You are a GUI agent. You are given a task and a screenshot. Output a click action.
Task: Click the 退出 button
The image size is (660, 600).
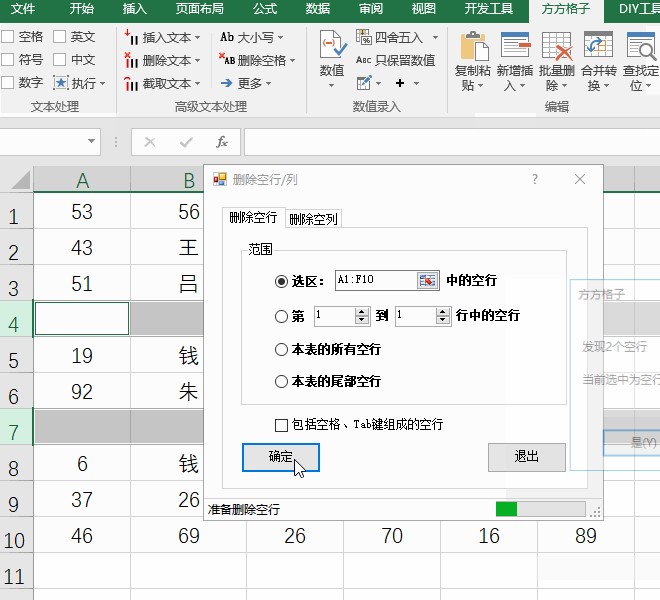[x=527, y=457]
